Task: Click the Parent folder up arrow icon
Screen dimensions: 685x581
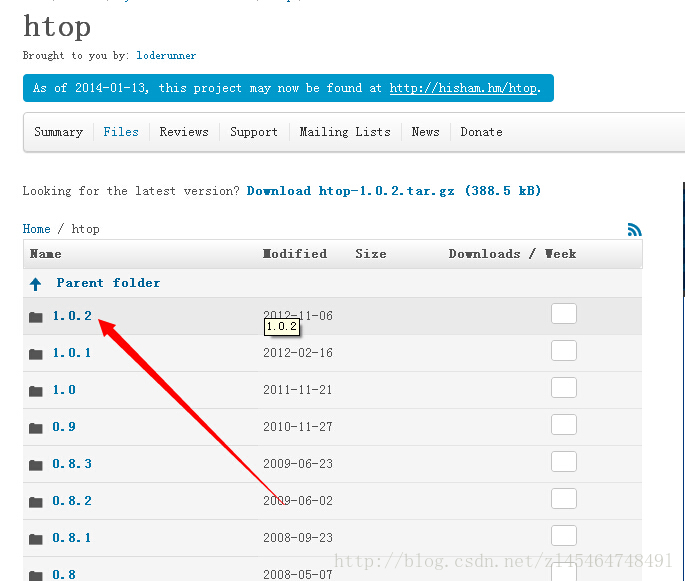Action: point(35,284)
